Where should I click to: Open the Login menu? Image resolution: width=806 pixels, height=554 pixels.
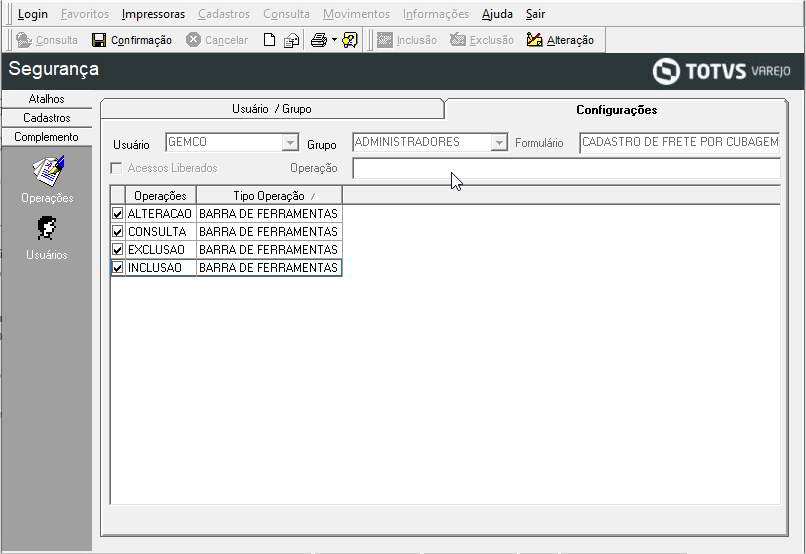point(33,14)
